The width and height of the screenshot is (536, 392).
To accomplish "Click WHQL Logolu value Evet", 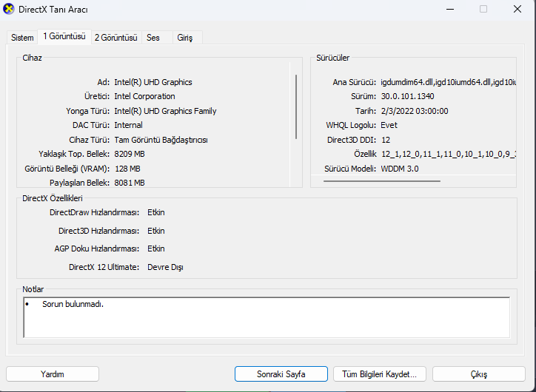I will 389,125.
